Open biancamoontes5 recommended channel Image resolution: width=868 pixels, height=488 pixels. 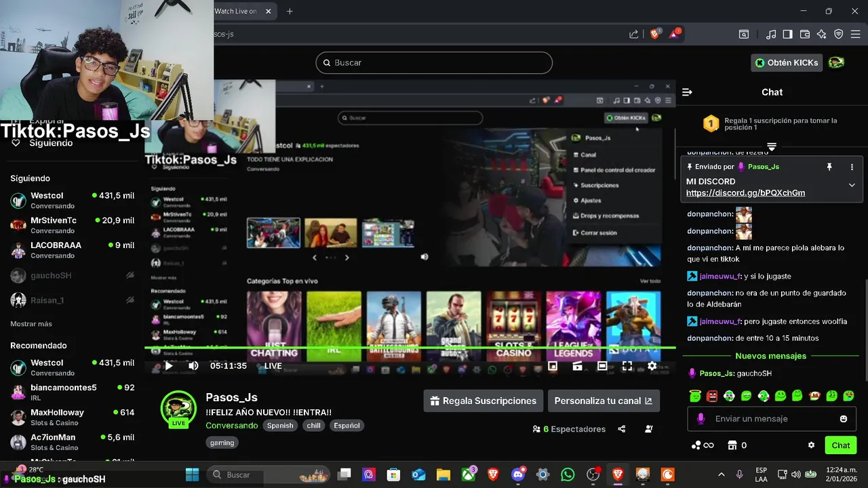73,392
